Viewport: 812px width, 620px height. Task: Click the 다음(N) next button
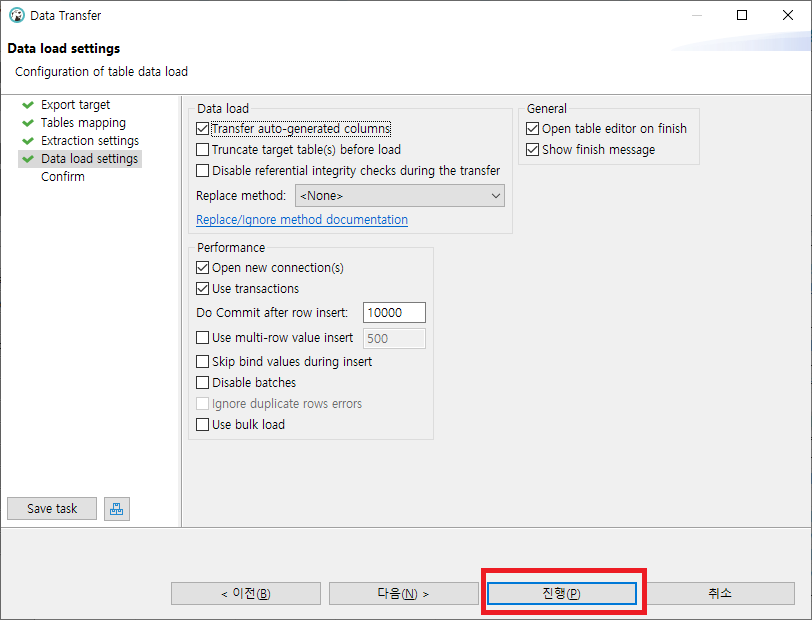[x=403, y=593]
